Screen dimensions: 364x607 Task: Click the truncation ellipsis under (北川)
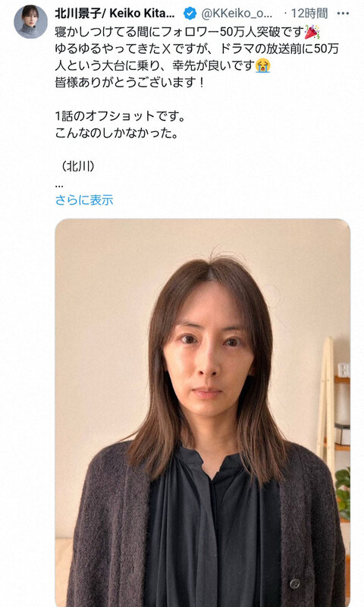[59, 185]
